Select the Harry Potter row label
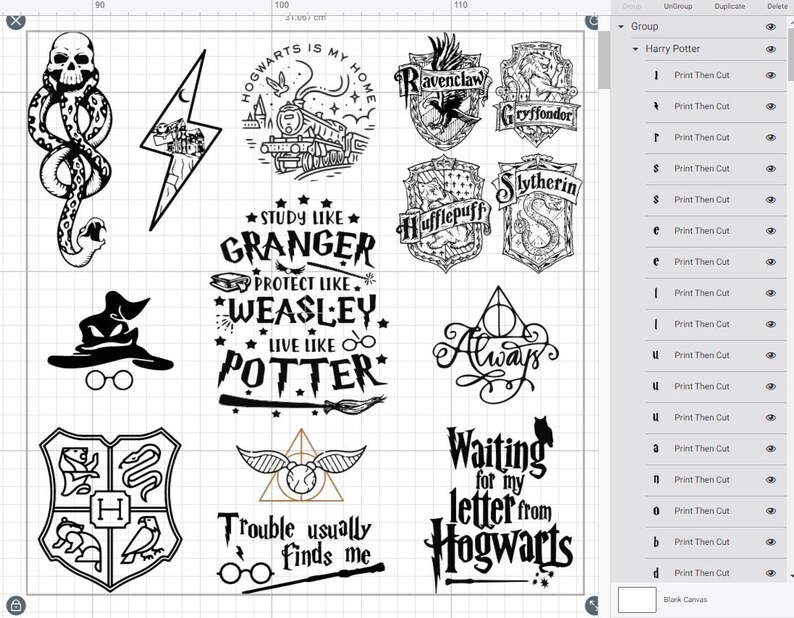 [x=672, y=49]
